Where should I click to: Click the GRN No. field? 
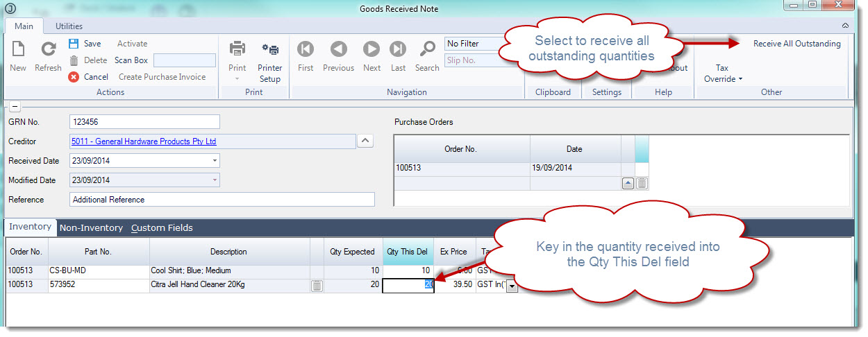coord(145,122)
